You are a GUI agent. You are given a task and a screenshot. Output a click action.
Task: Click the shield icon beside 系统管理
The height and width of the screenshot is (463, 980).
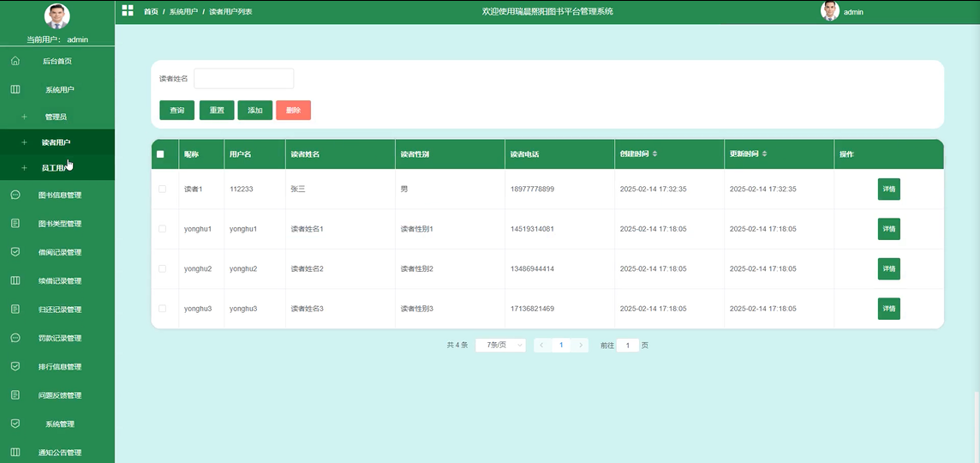(x=15, y=424)
